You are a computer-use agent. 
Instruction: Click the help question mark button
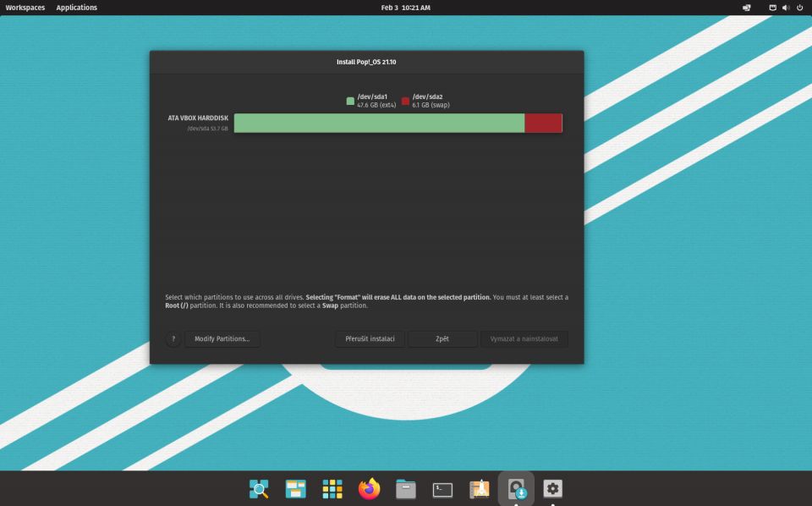point(173,338)
